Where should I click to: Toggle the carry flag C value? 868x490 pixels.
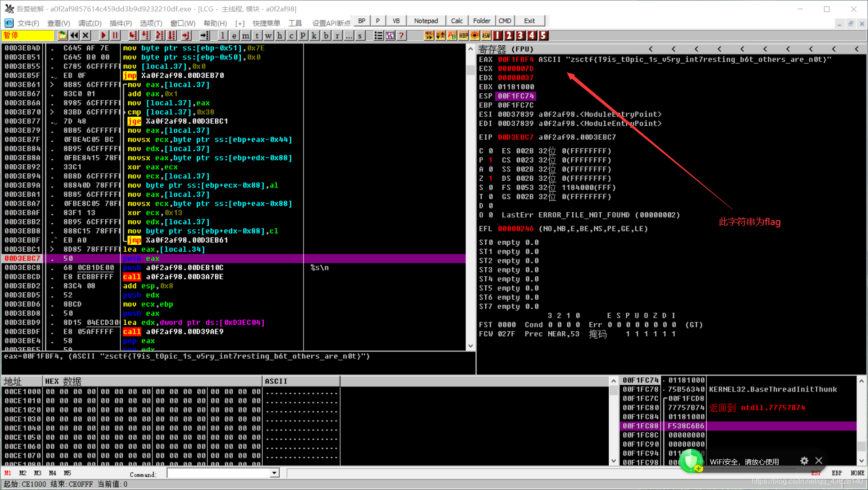tap(491, 151)
